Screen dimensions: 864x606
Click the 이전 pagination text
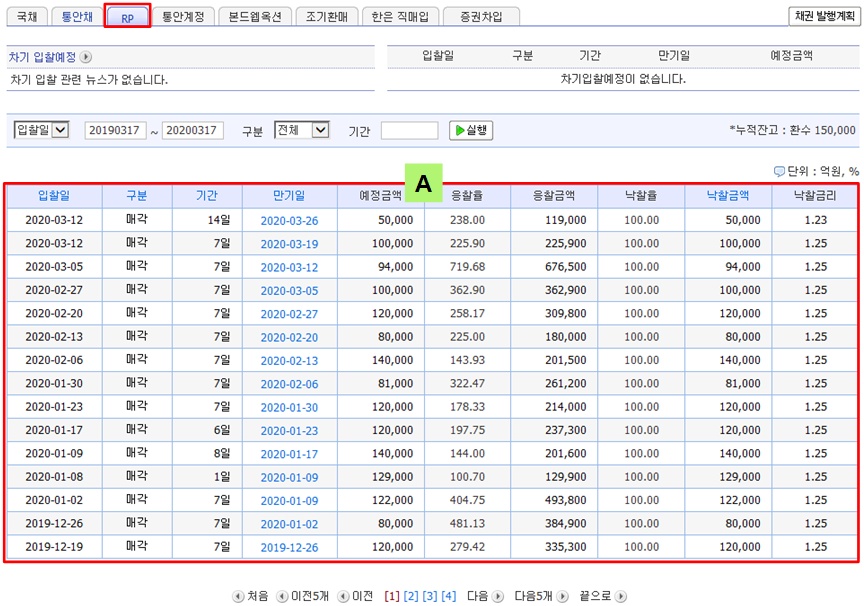coord(363,596)
